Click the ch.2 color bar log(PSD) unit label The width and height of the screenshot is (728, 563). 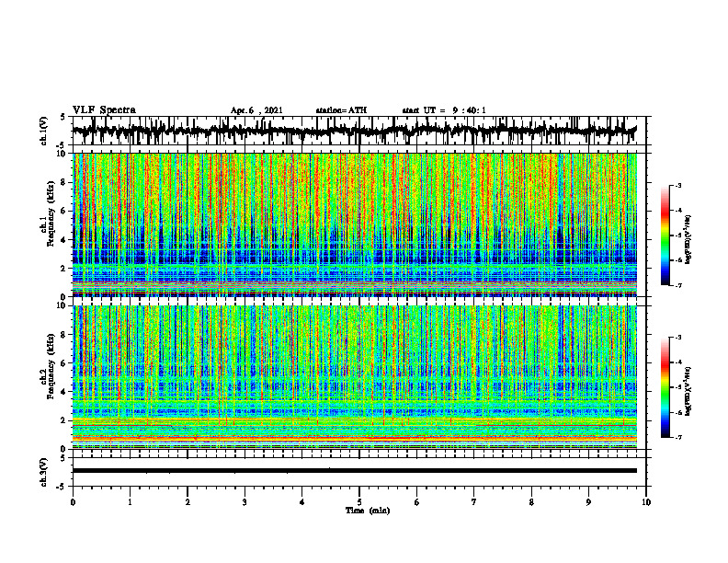tap(688, 390)
